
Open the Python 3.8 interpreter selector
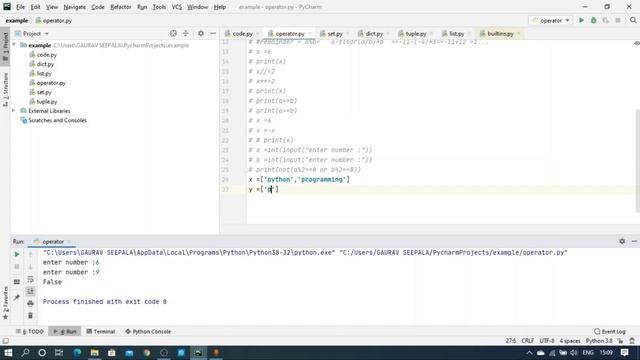(x=599, y=341)
